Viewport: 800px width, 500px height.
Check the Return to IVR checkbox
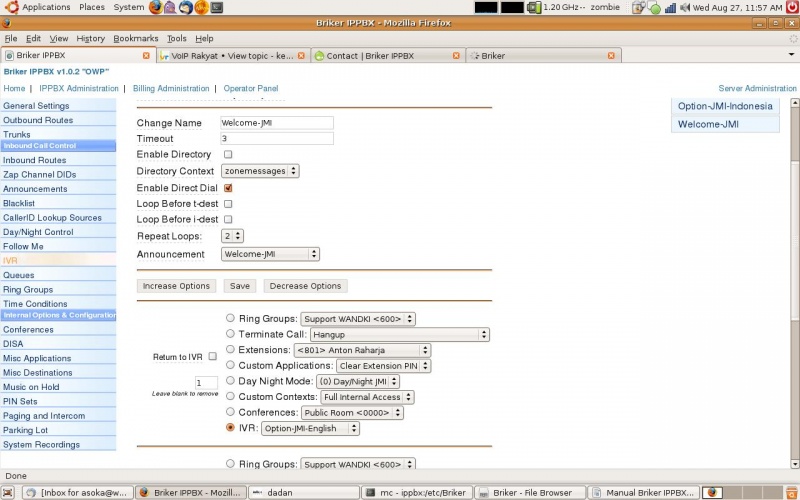click(x=213, y=356)
